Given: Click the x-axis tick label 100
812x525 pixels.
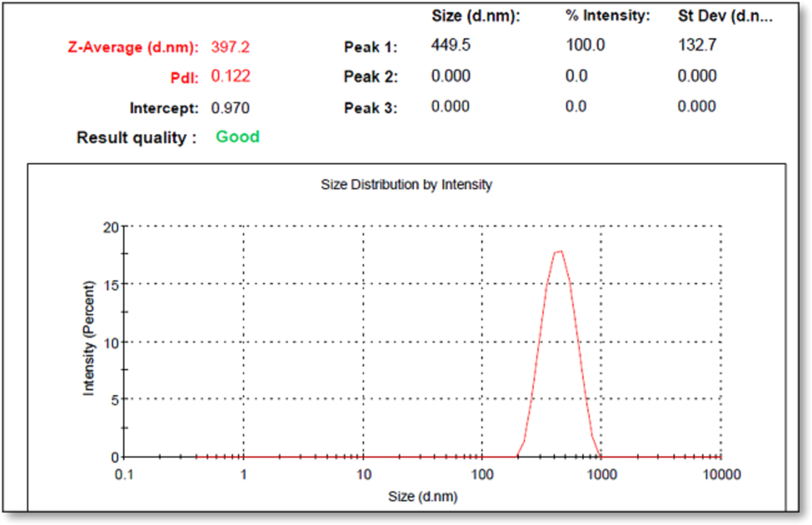Looking at the screenshot, I should 482,475.
